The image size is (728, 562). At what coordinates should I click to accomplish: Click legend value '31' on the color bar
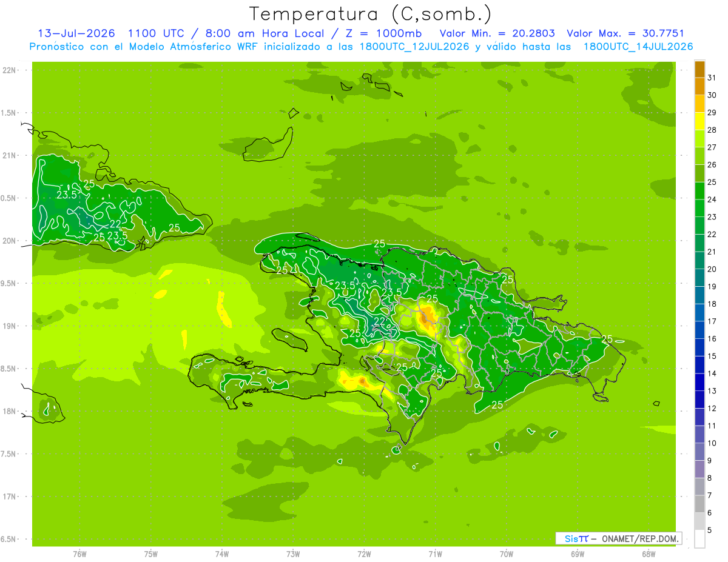pyautogui.click(x=712, y=78)
